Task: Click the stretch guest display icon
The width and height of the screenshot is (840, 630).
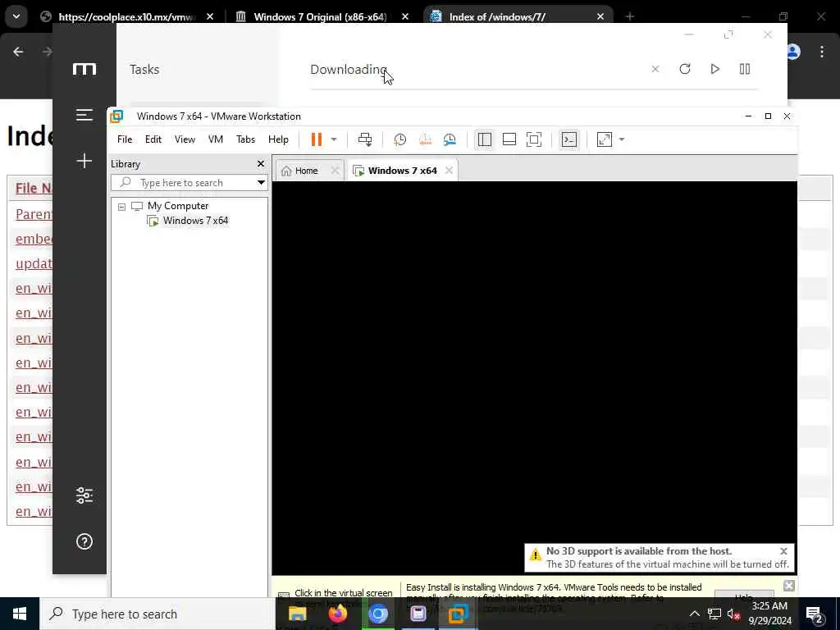Action: tap(605, 139)
